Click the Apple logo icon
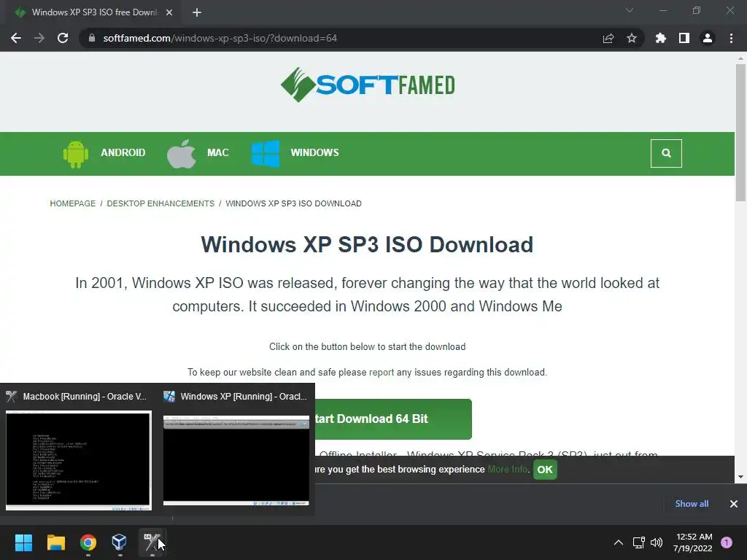This screenshot has height=560, width=747. (x=182, y=153)
